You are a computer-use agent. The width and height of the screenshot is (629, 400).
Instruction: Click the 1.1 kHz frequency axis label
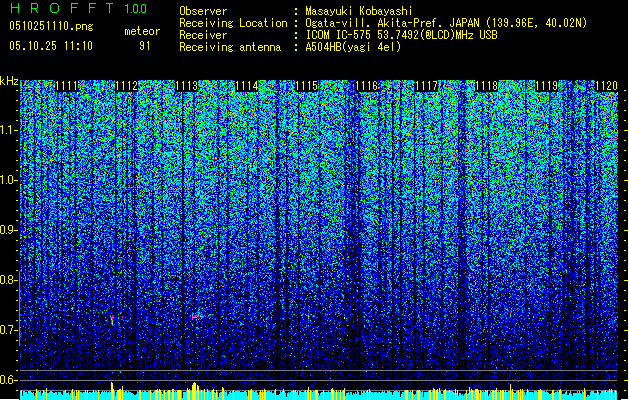(8, 130)
